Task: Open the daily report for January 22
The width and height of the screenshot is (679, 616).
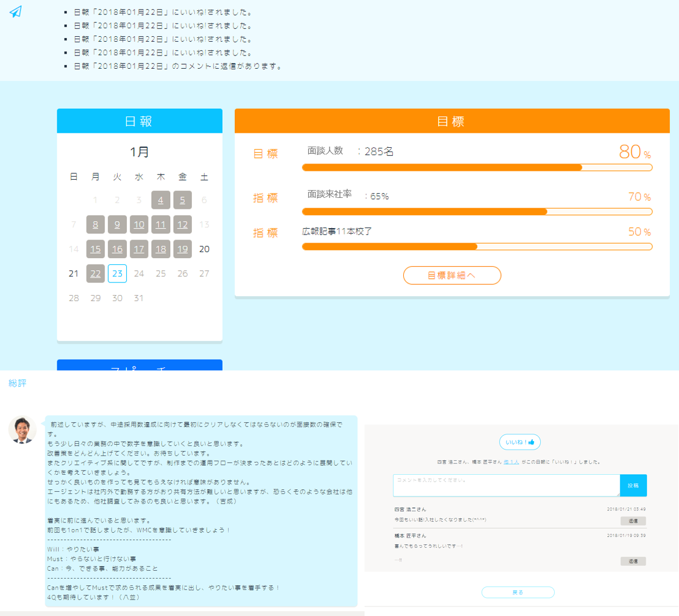Action: click(x=95, y=273)
